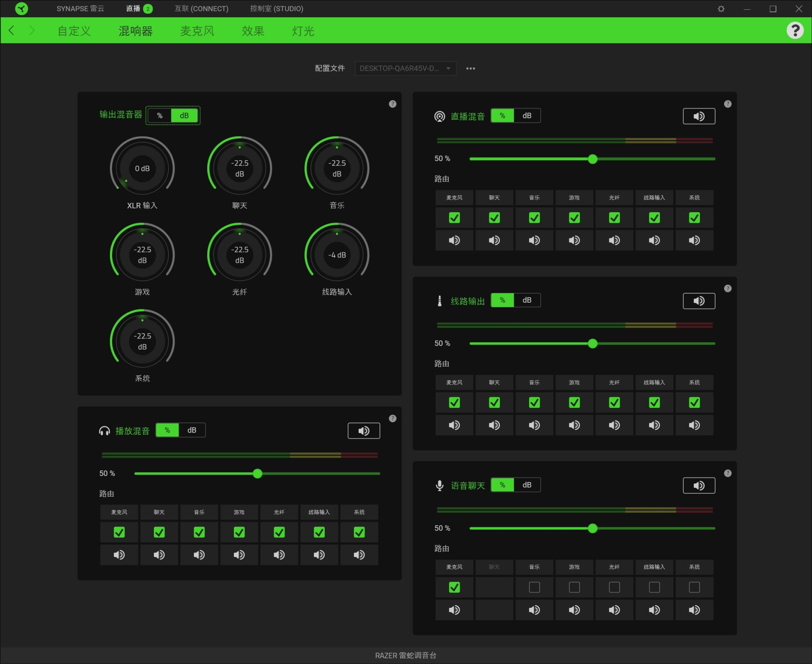Open profile options three-dot menu
Image resolution: width=812 pixels, height=664 pixels.
(470, 68)
